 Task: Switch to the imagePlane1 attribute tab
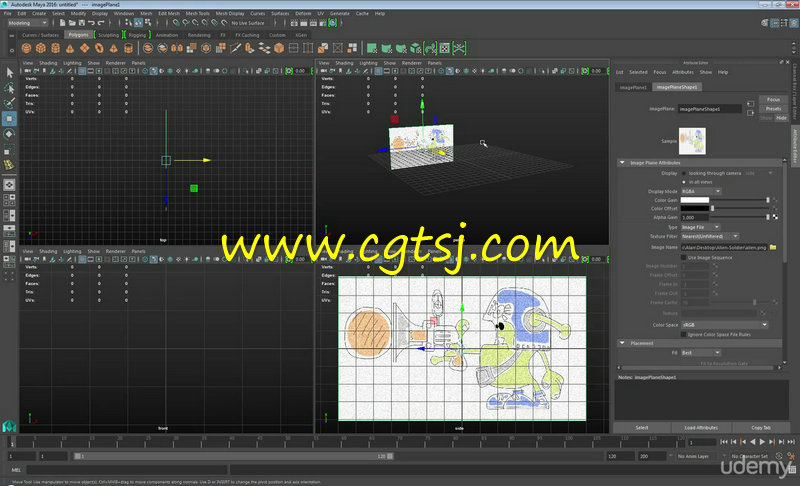633,87
